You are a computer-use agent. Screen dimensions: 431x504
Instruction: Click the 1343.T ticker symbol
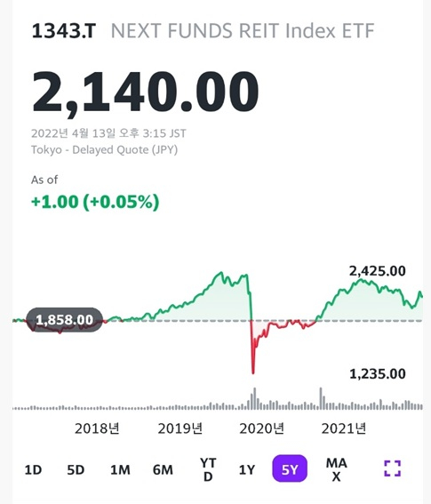(64, 31)
